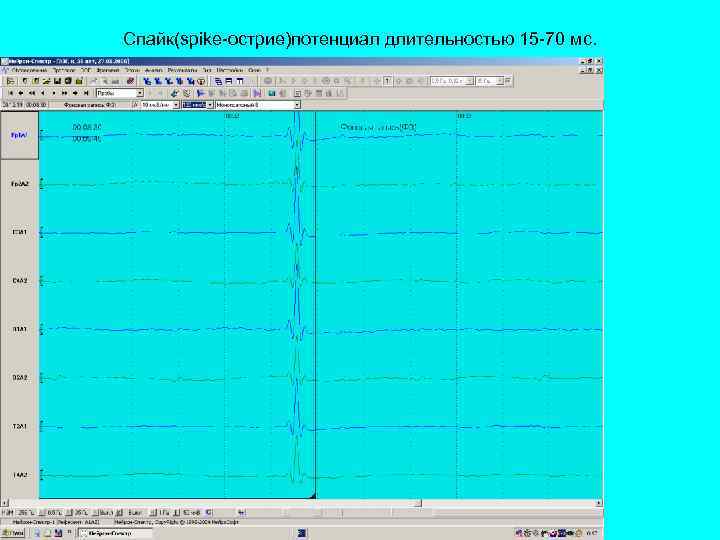Select the O2A2 channel label
720x540 pixels.
pyautogui.click(x=19, y=377)
